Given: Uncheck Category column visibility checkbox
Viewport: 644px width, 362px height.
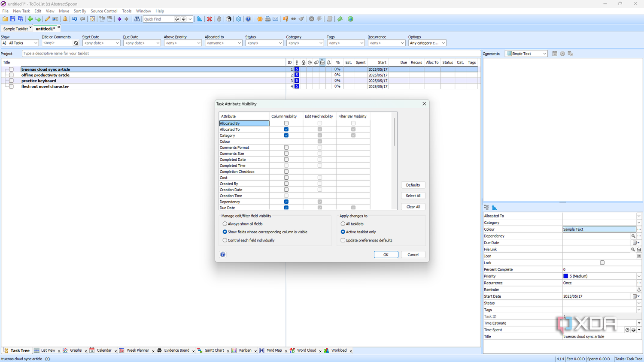Looking at the screenshot, I should [286, 135].
